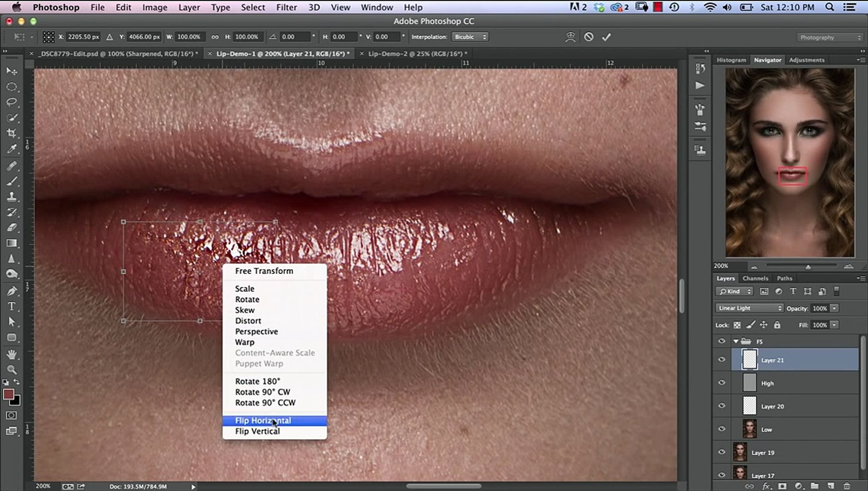Commit transform with the checkmark icon
Viewport: 868px width, 491px height.
(606, 37)
